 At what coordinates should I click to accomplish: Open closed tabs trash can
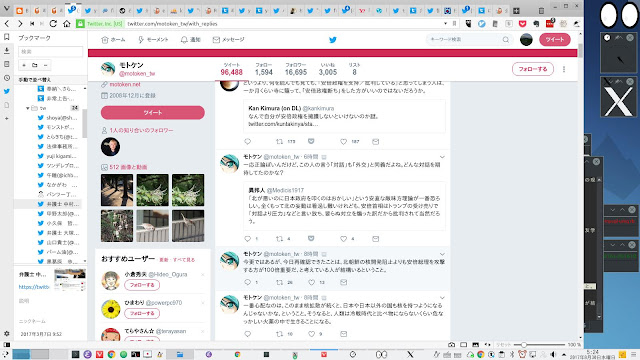[541, 11]
